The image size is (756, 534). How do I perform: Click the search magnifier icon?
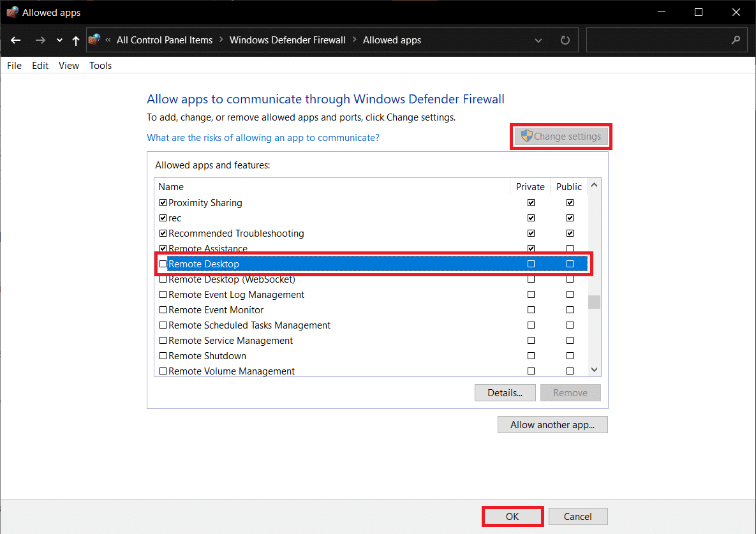pyautogui.click(x=736, y=40)
